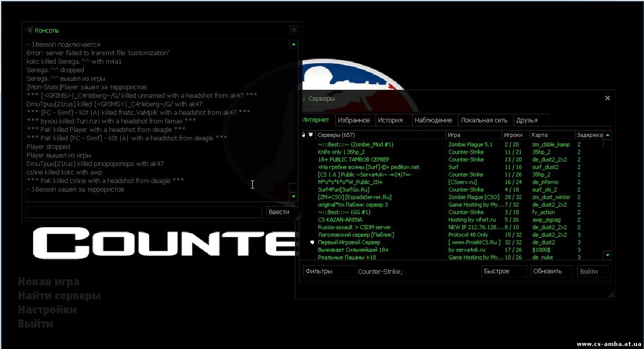Screen dimensions: 644x349
Task: Close the Консоль console window
Action: pyautogui.click(x=294, y=30)
